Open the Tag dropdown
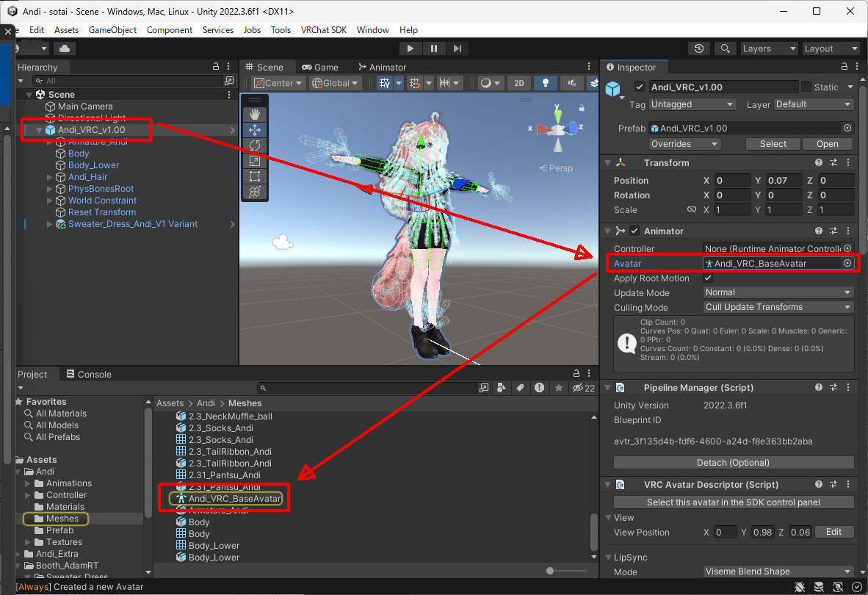Screen dimensions: 868x595 (x=692, y=104)
